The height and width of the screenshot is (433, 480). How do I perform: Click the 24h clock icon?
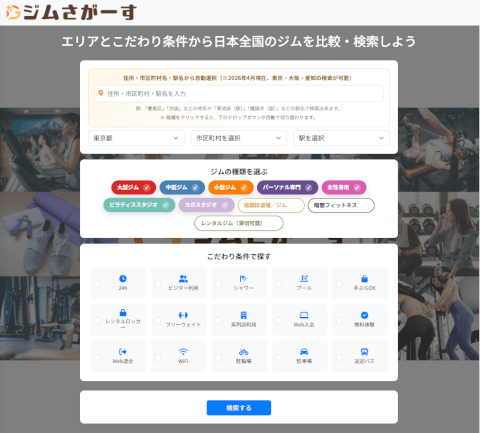point(123,278)
